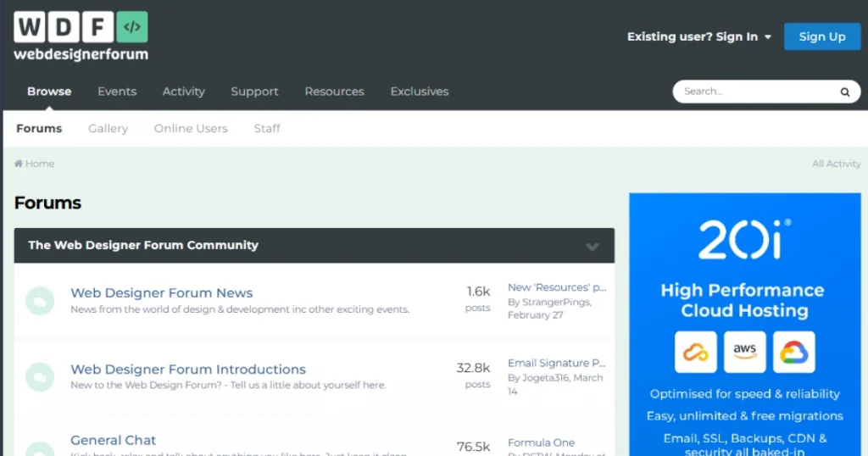This screenshot has height=456, width=868.
Task: Click the New to the Web Design Forum description
Action: pyautogui.click(x=228, y=385)
